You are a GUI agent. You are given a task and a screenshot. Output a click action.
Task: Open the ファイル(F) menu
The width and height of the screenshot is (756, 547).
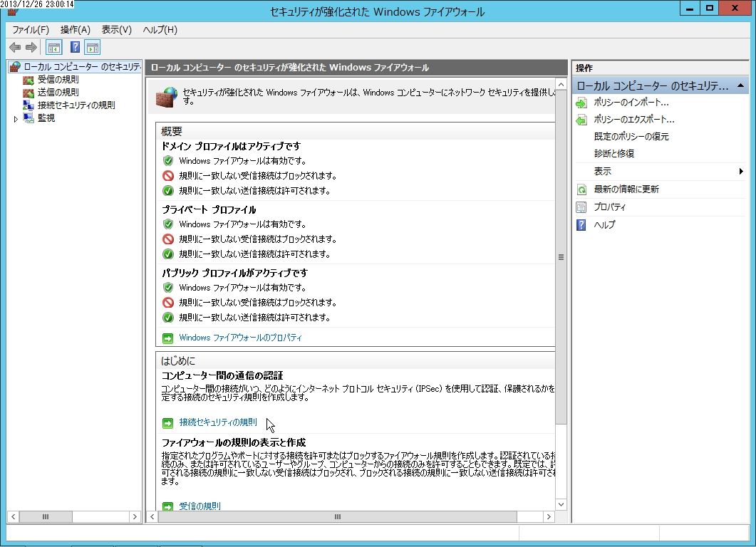(31, 30)
